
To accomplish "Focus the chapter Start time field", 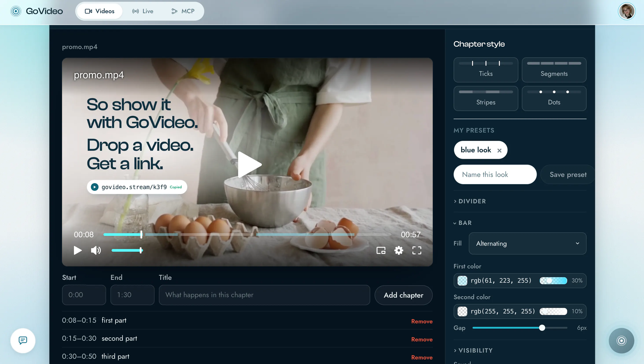I will coord(84,295).
